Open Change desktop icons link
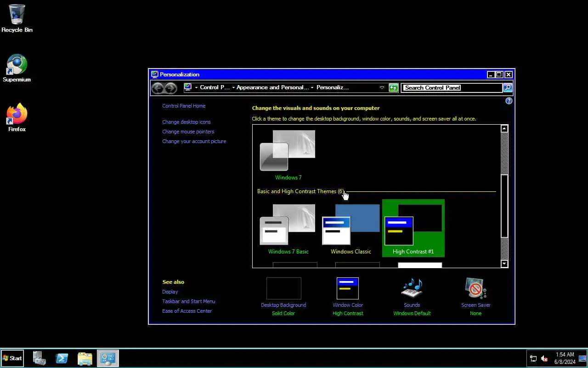The image size is (588, 368). (x=187, y=122)
